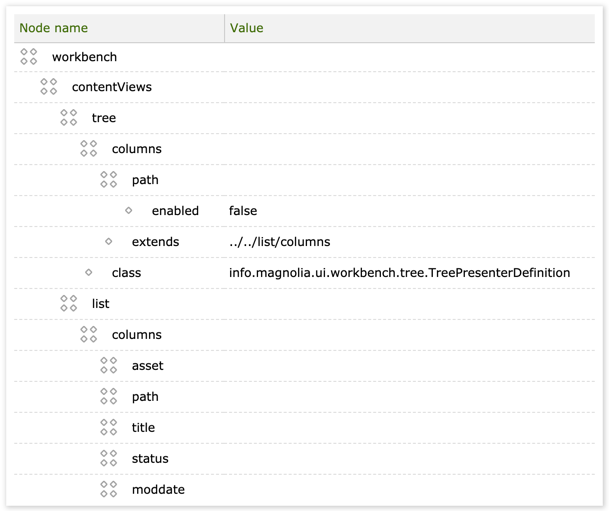Select the extends property name
Screen dimensions: 609x511
click(x=155, y=242)
